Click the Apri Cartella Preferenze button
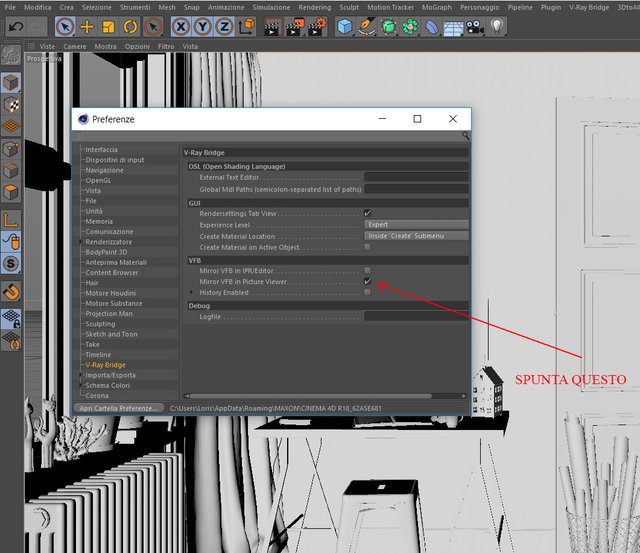640x553 pixels. (118, 408)
